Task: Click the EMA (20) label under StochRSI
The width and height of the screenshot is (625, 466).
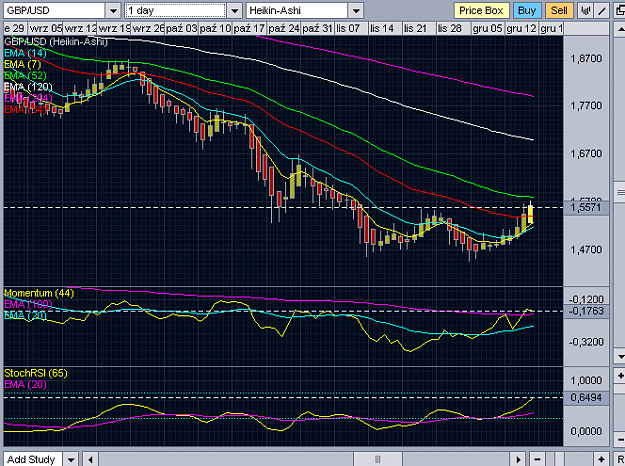Action: pyautogui.click(x=25, y=384)
